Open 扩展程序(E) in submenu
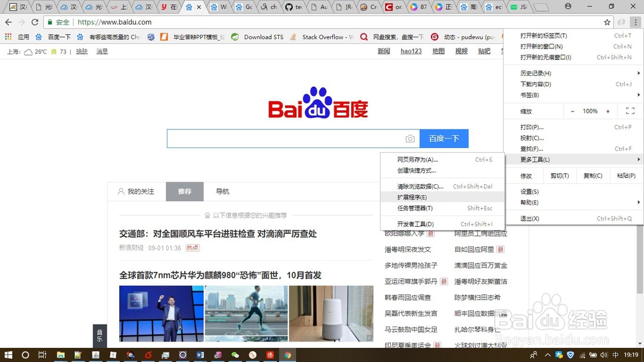The height and width of the screenshot is (362, 644). pos(442,197)
